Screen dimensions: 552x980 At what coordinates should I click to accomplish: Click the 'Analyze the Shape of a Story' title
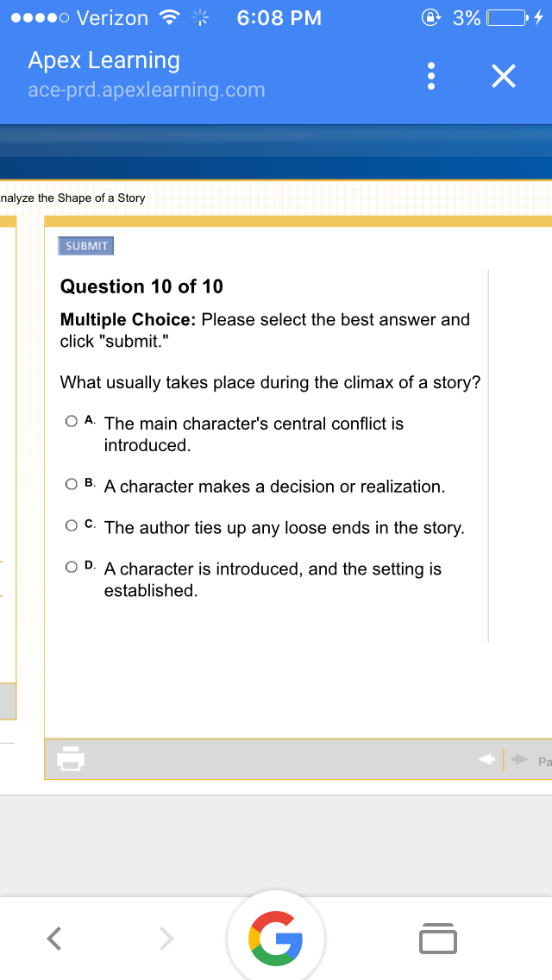pos(73,198)
